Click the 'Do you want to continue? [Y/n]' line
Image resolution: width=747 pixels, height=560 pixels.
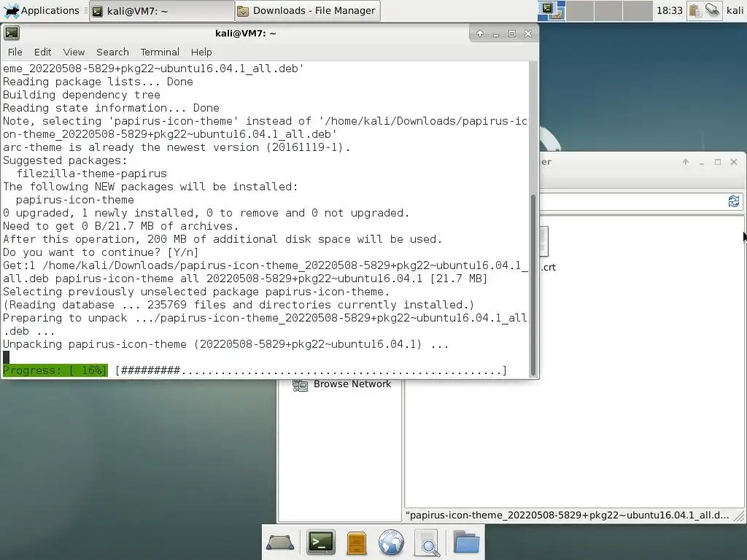(101, 252)
